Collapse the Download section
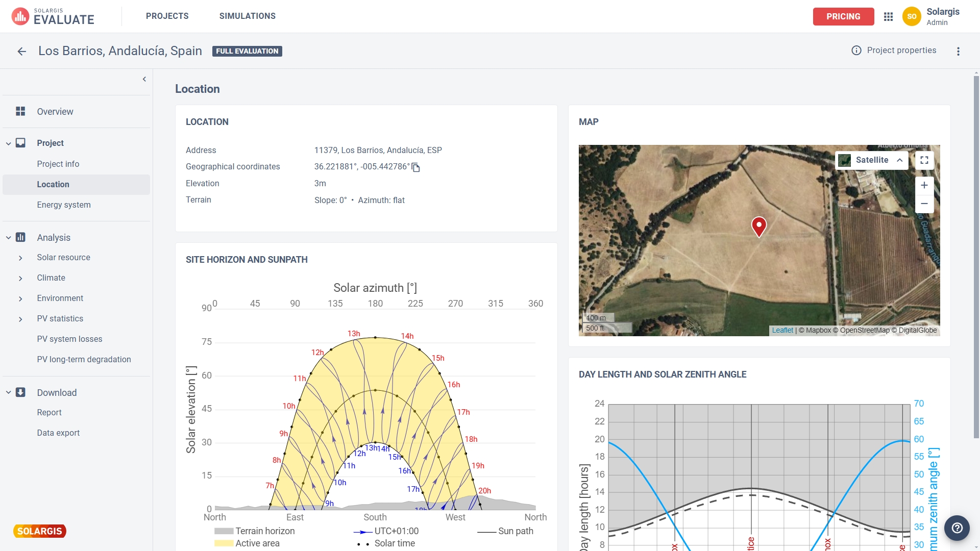Viewport: 980px width, 551px height. pyautogui.click(x=9, y=392)
